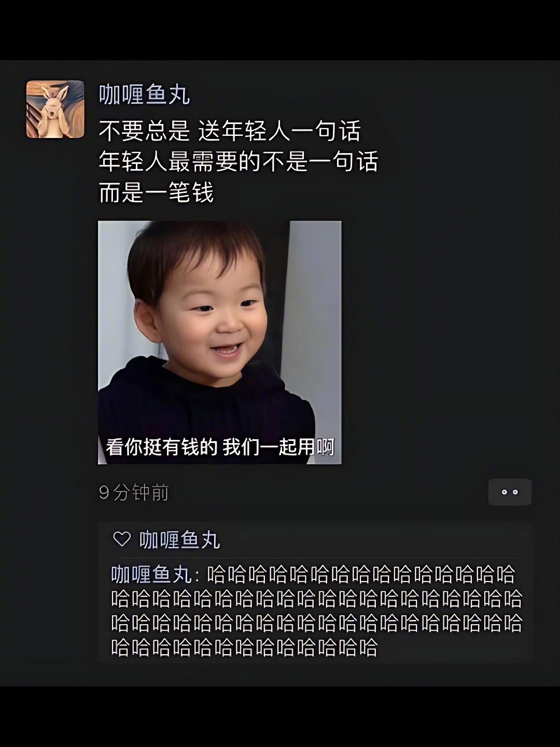Click the last line of the 哈哈 comment

click(x=244, y=647)
